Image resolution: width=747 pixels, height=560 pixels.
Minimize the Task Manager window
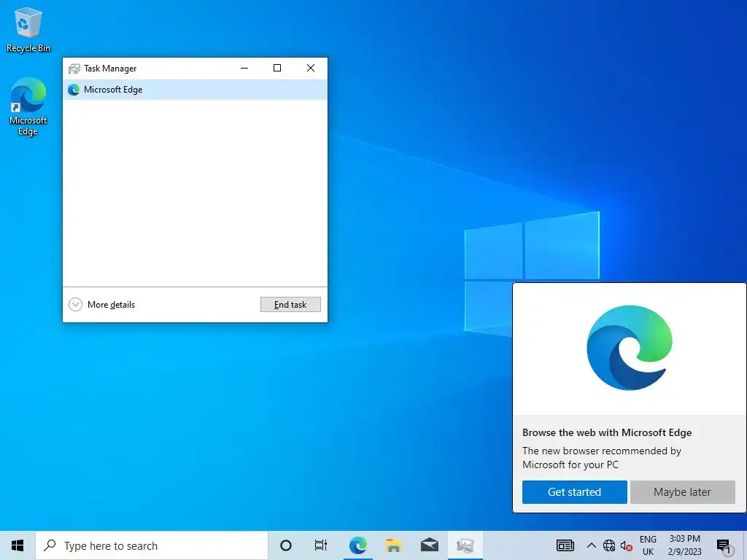click(244, 68)
